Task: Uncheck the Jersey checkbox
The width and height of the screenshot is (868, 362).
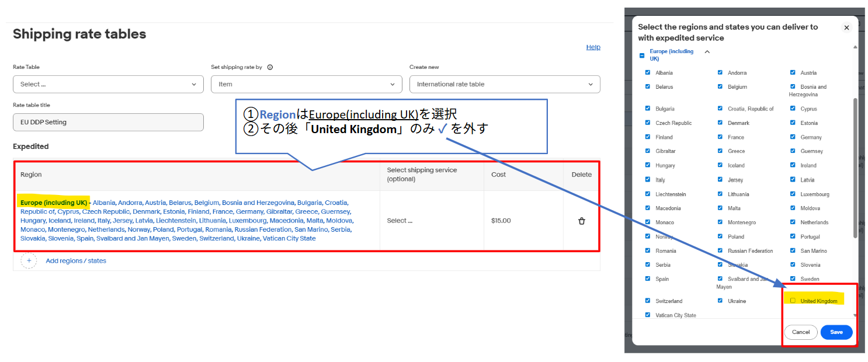Action: 720,179
